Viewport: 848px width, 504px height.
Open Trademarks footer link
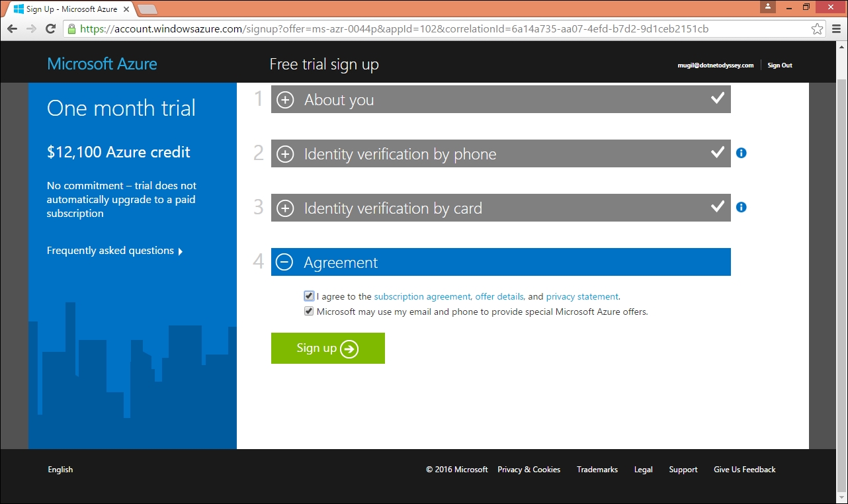597,470
